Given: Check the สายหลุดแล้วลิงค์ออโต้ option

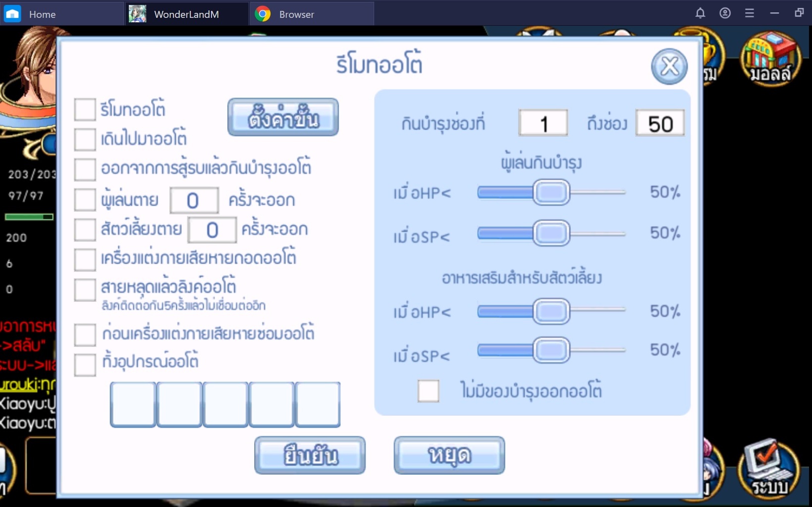Looking at the screenshot, I should click(85, 290).
